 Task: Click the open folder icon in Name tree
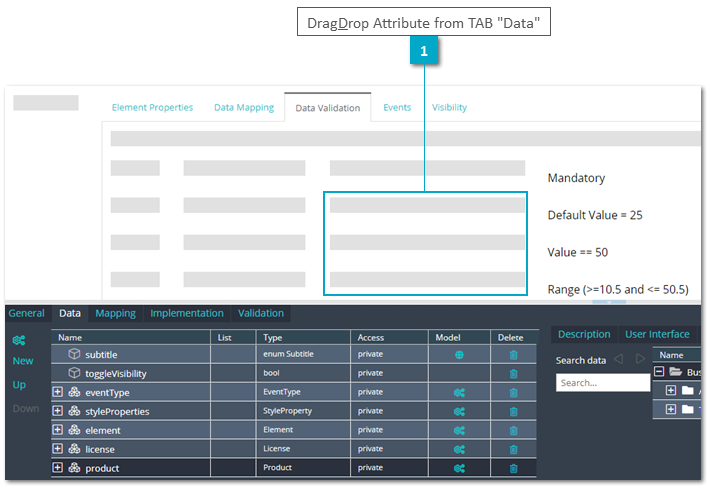676,372
